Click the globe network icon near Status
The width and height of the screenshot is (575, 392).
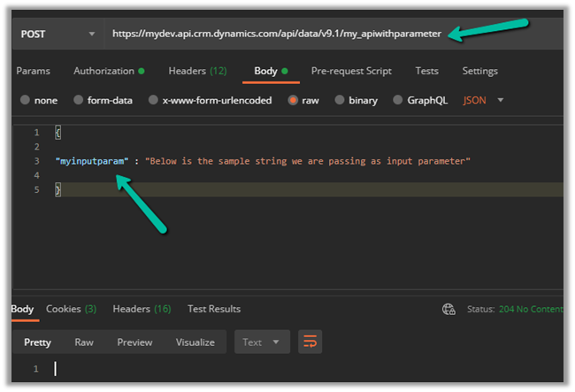[448, 309]
